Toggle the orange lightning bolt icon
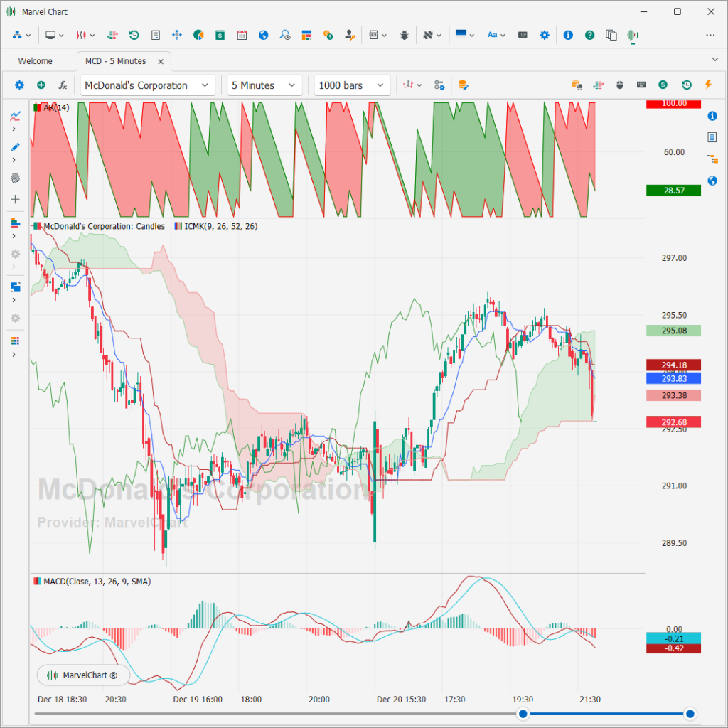Screen dimensions: 728x728 click(708, 85)
